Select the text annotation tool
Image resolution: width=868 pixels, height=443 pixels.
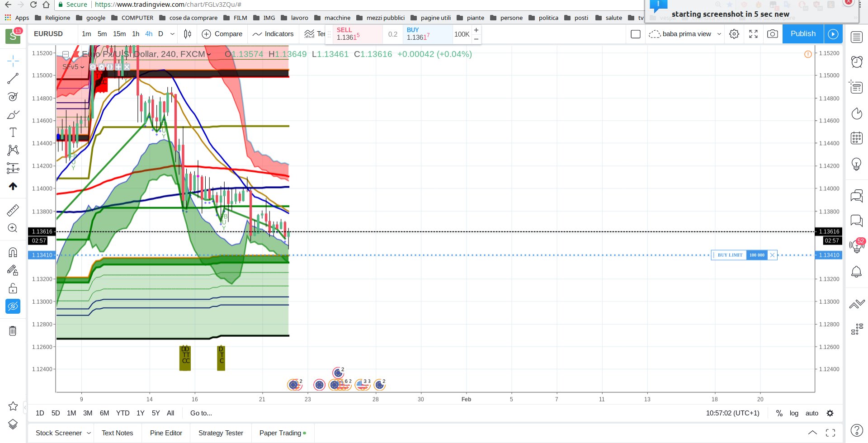[13, 132]
